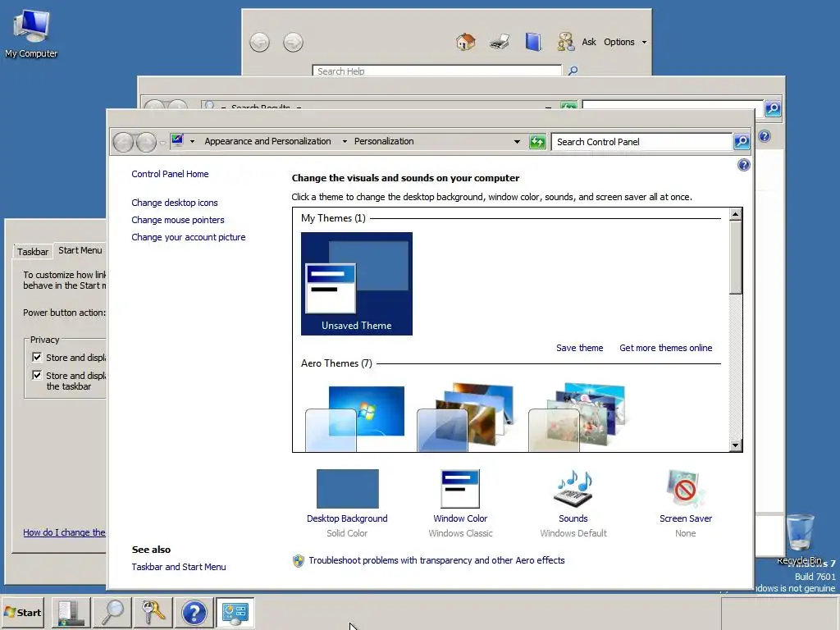Open Troubleshoot problems with transparency link
Image resolution: width=840 pixels, height=630 pixels.
436,560
